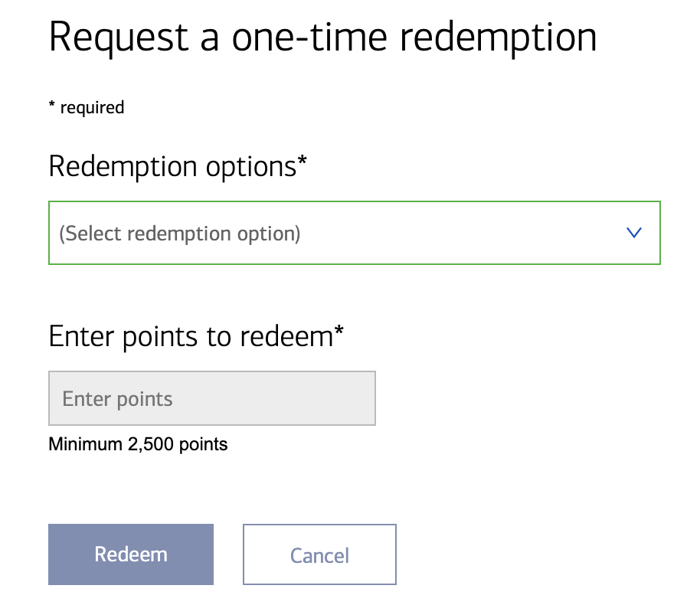This screenshot has height=605, width=700.
Task: Click the "* required" note
Action: point(86,107)
